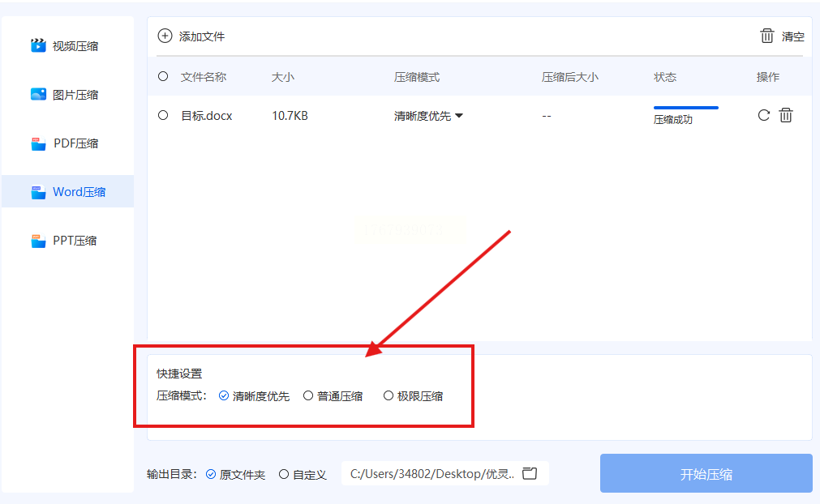
Task: Click the -- compressed size cell
Action: click(x=547, y=116)
